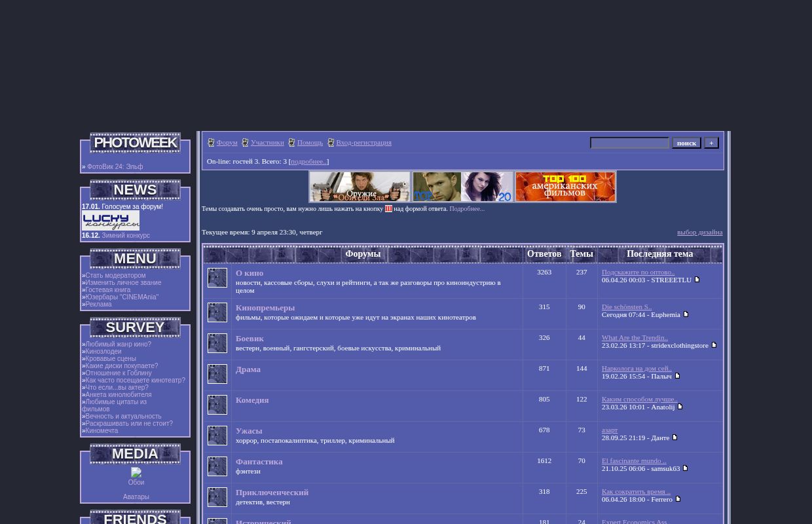Focus the forum search text field
812x524 pixels.
pos(629,143)
